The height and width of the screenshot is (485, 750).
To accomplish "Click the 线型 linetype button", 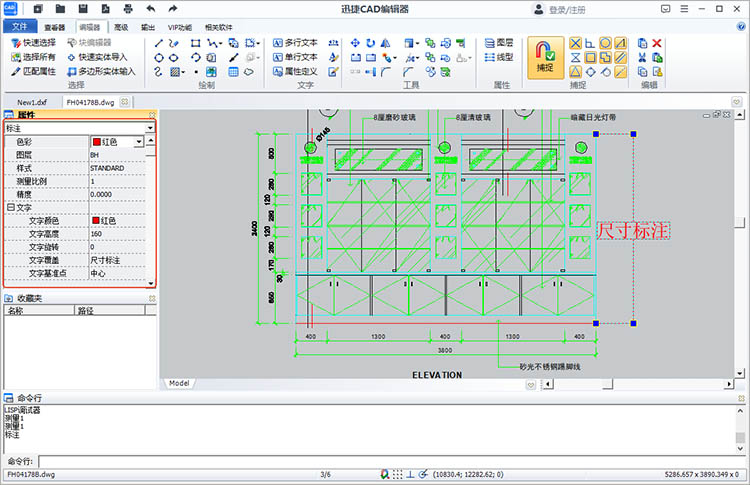I will (x=499, y=57).
